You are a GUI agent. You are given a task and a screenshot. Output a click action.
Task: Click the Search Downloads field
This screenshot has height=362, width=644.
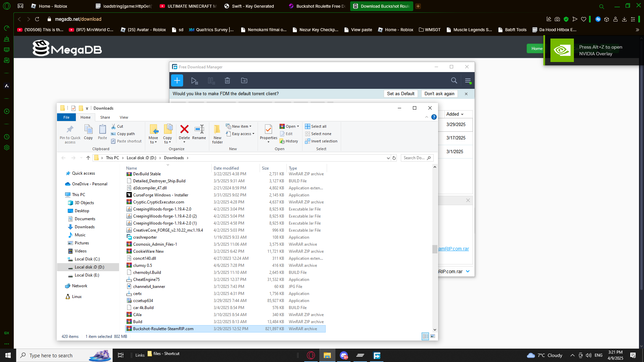click(x=417, y=158)
